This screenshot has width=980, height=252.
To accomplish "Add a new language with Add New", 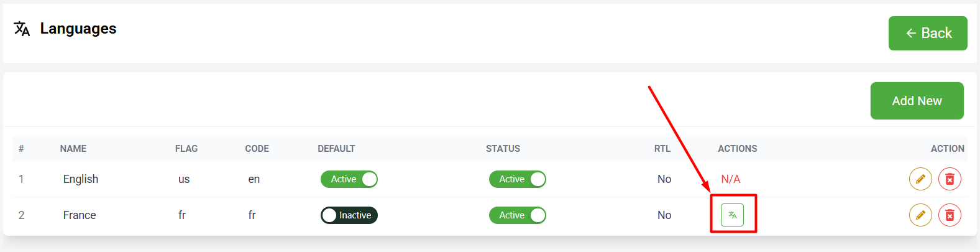I will 917,101.
